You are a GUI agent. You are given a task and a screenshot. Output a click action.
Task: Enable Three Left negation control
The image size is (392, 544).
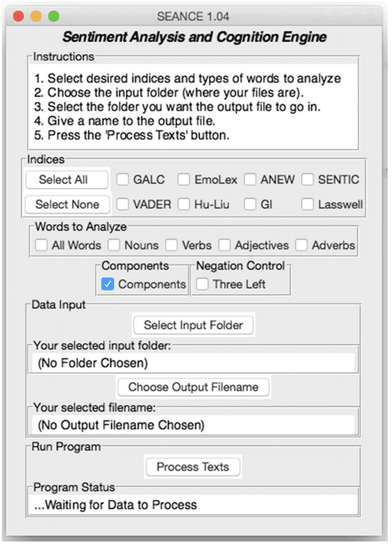[203, 284]
